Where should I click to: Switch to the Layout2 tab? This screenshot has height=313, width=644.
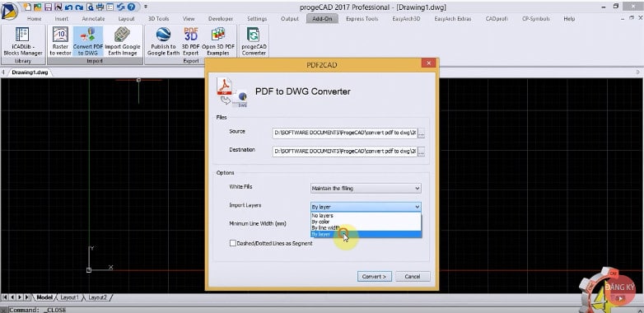click(x=98, y=297)
